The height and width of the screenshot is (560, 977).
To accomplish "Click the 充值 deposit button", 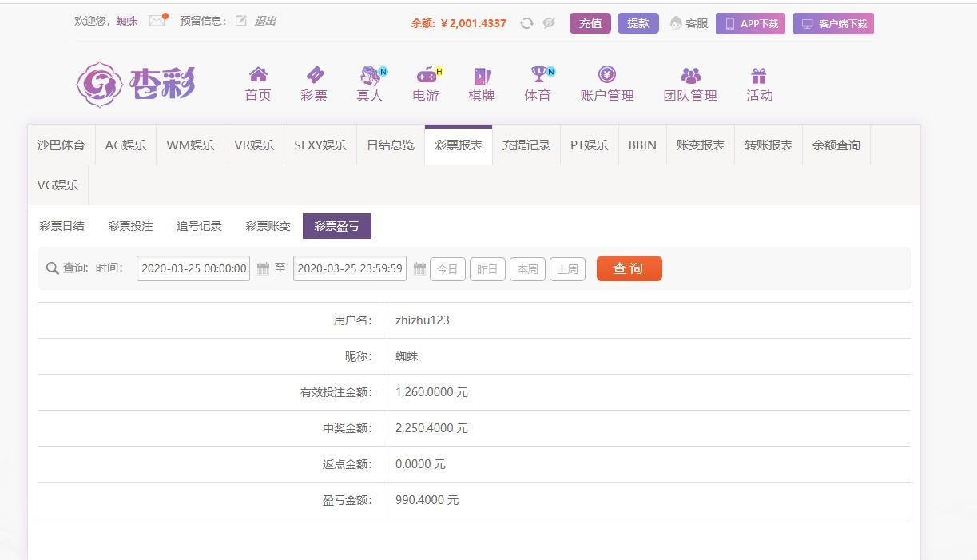I will point(590,23).
